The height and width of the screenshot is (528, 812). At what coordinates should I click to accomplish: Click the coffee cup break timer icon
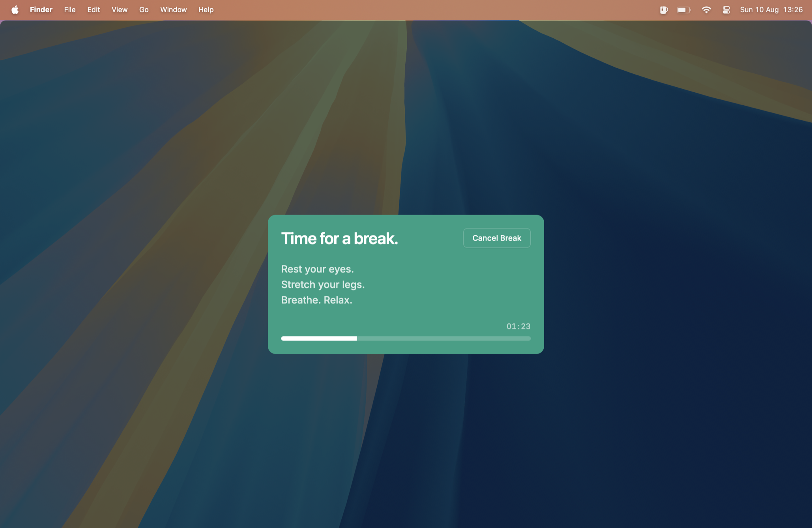(664, 10)
